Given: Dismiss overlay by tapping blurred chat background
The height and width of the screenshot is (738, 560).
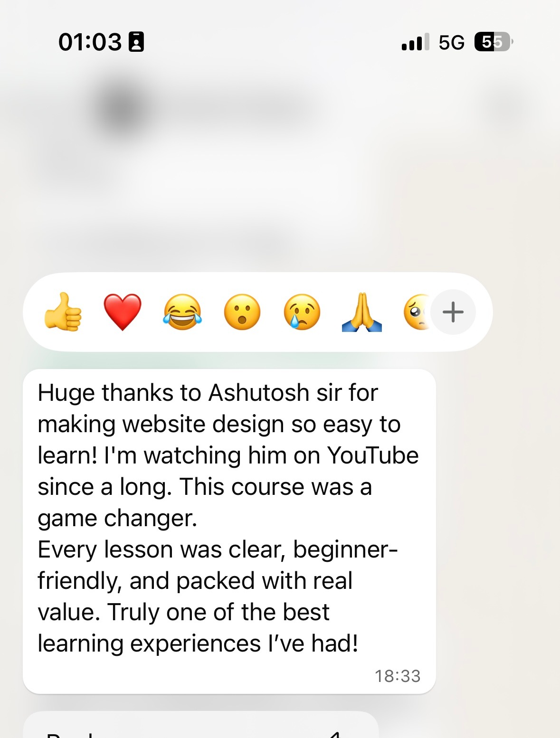Looking at the screenshot, I should click(x=499, y=475).
